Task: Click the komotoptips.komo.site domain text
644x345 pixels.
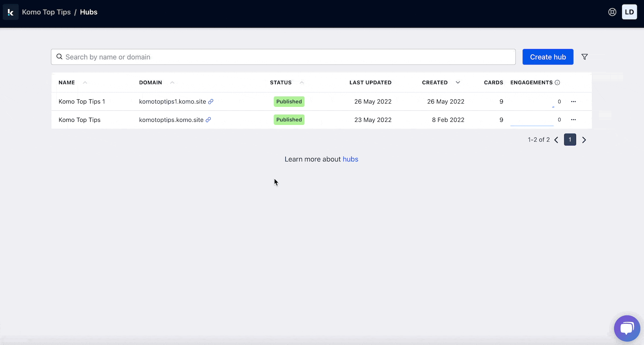Action: (171, 120)
